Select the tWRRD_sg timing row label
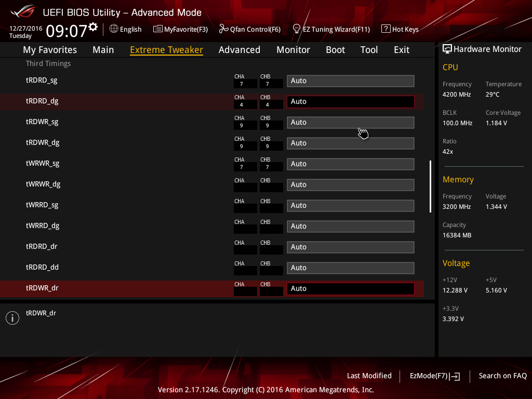This screenshot has width=532, height=399. [x=42, y=205]
